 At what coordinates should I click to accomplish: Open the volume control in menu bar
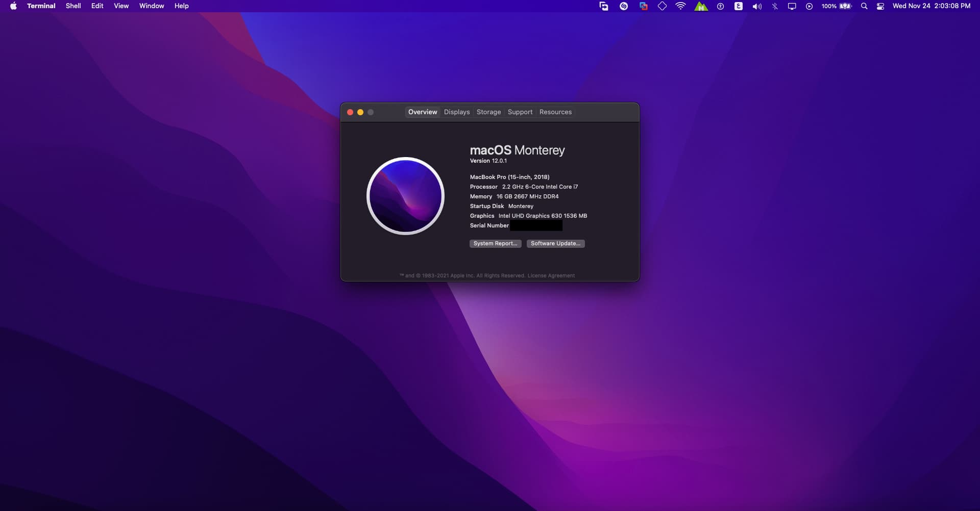(756, 6)
